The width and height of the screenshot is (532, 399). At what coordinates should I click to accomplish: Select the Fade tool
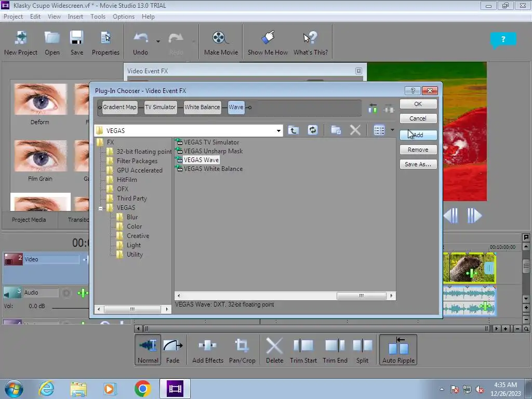pos(172,350)
